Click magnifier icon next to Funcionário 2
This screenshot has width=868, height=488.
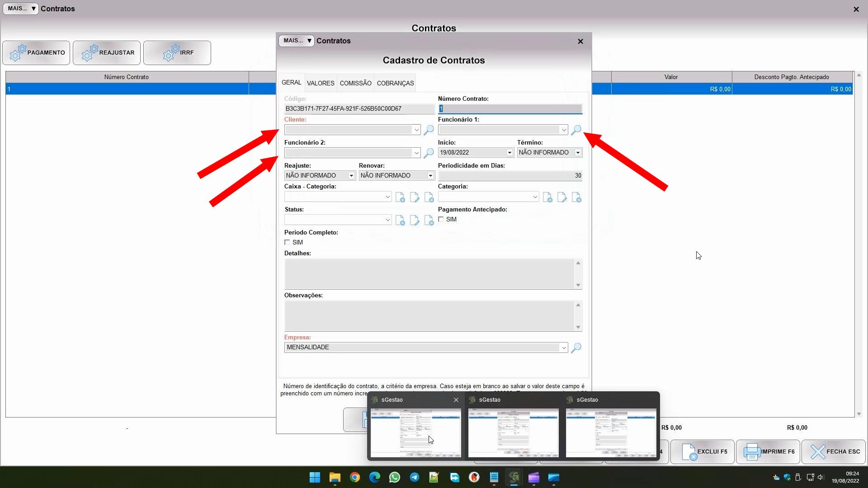point(429,153)
